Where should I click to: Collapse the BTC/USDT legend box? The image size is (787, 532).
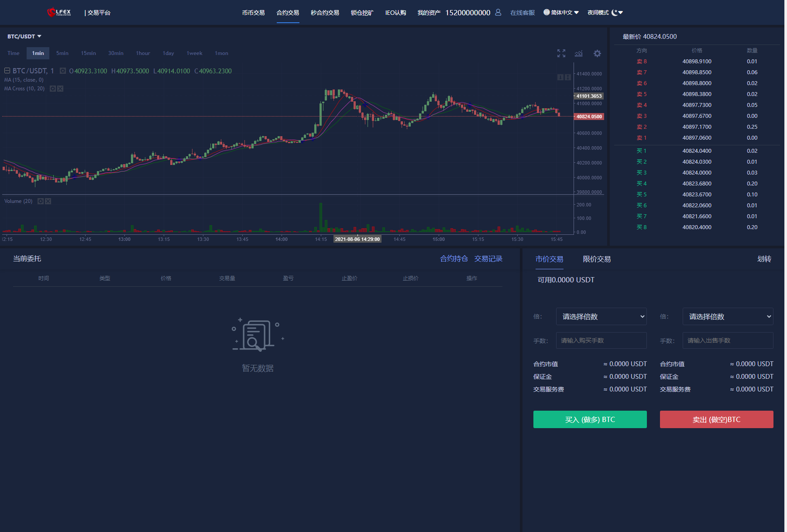7,71
